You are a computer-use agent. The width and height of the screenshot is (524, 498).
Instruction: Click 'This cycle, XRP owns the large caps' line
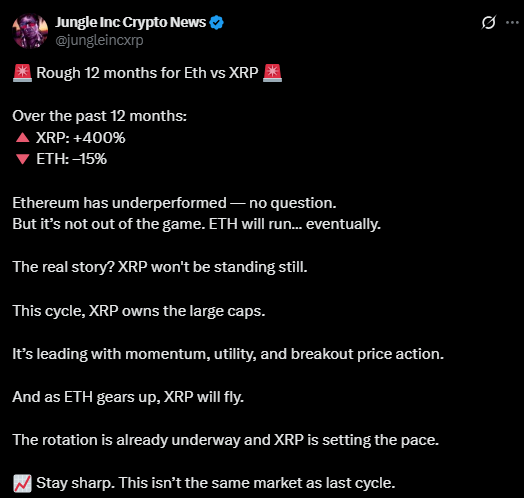tap(139, 311)
